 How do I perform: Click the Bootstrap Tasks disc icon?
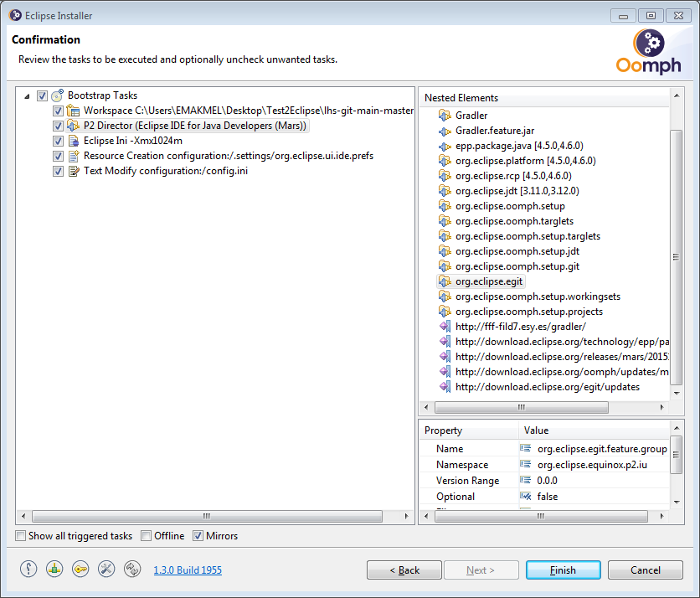click(x=58, y=95)
